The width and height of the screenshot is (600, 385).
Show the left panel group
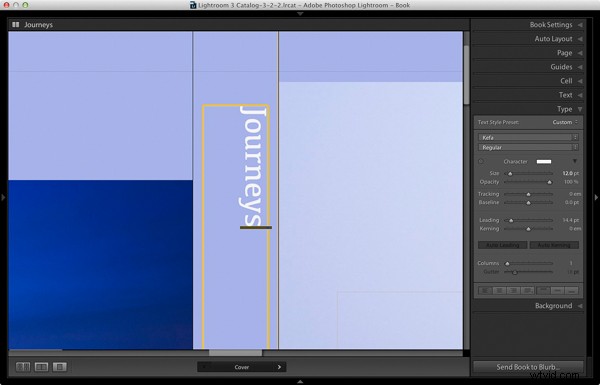[x=3, y=197]
